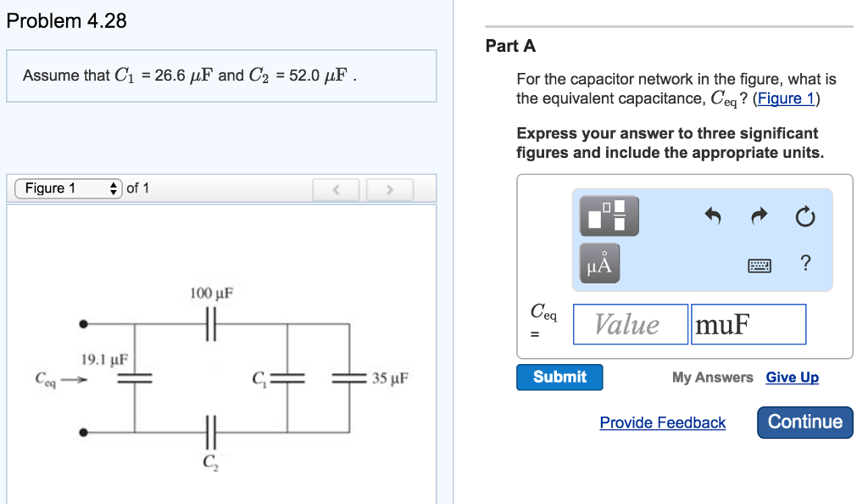Open help via the question mark icon
This screenshot has width=868, height=504.
804,264
